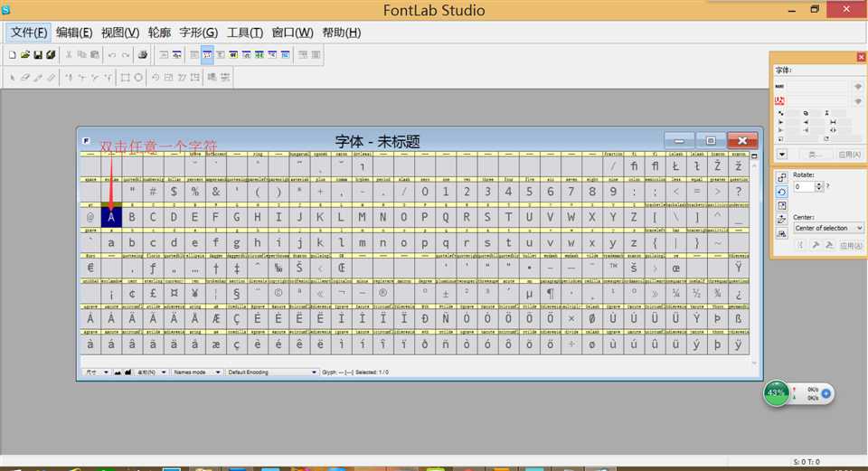Open the 标记(M) dropdown in font window footer

click(x=151, y=372)
